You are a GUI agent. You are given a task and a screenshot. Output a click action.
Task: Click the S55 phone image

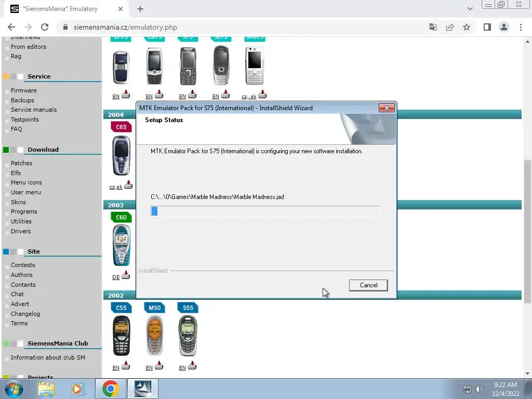pos(188,336)
